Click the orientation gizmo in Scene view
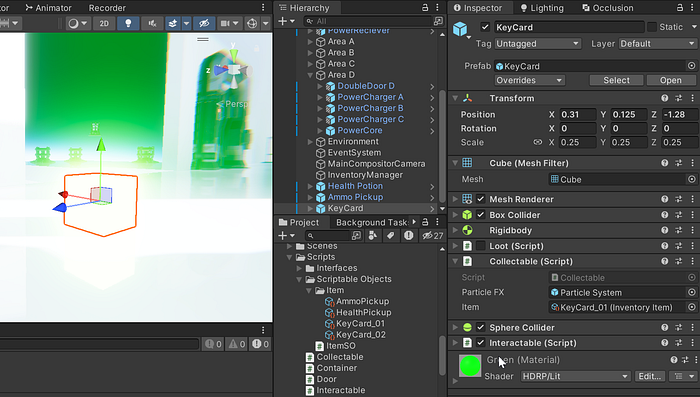This screenshot has width=700, height=397. tap(233, 69)
